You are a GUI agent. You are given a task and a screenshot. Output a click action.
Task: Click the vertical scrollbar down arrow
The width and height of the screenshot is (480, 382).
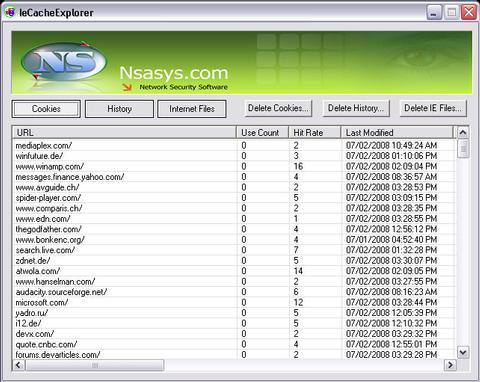[x=463, y=352]
